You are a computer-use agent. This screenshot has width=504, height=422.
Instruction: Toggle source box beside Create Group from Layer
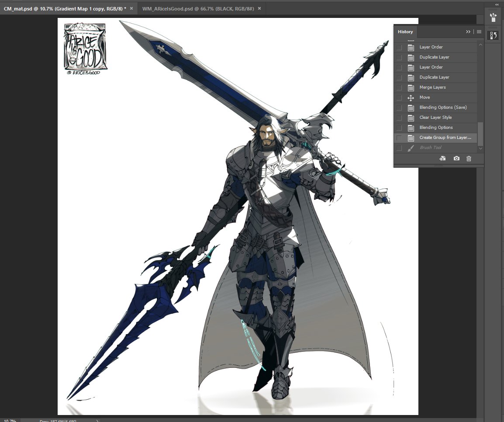[399, 138]
